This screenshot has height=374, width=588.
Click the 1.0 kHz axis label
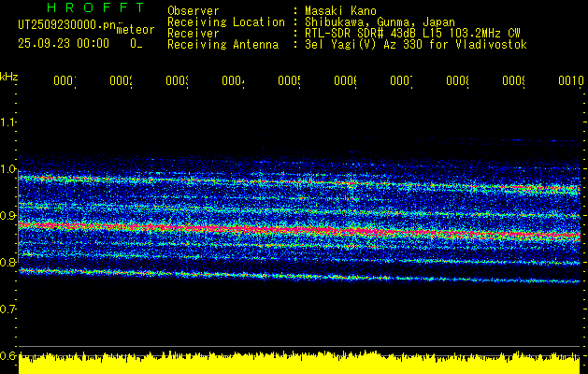[x=7, y=169]
